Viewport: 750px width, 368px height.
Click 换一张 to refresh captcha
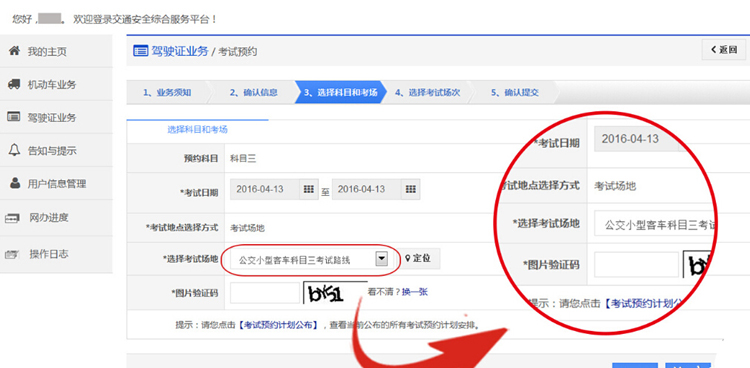(x=415, y=291)
